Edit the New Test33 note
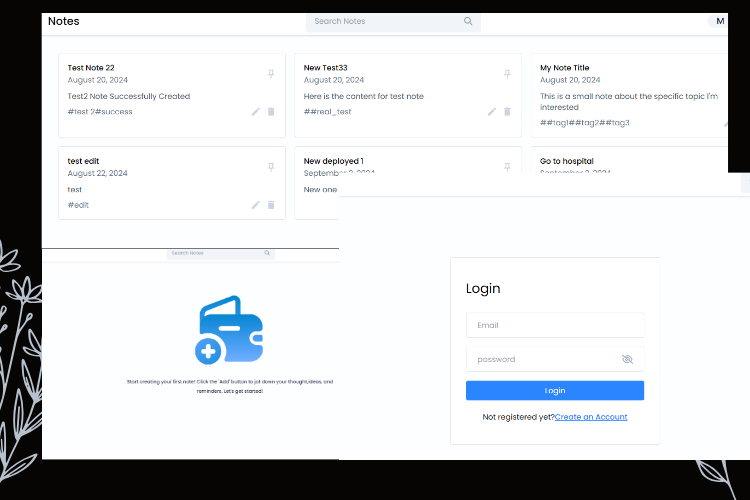 coord(492,111)
